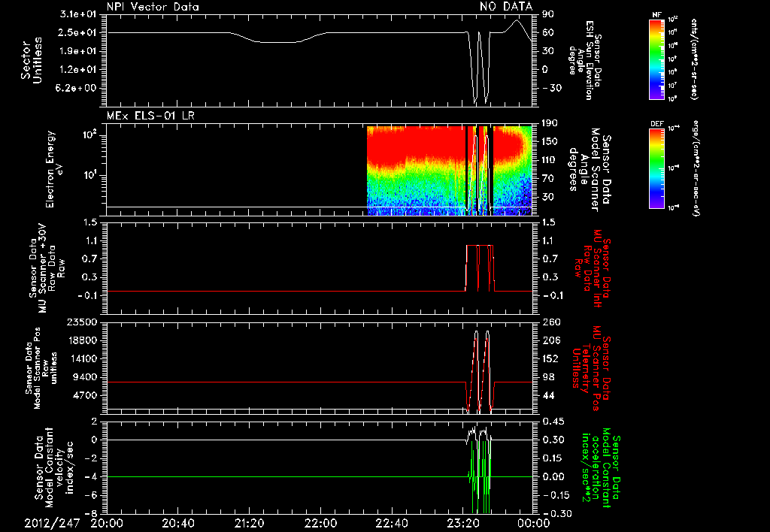Click the 'Model Scanner Angle degrees' axis title
The width and height of the screenshot is (770, 532).
tap(590, 170)
